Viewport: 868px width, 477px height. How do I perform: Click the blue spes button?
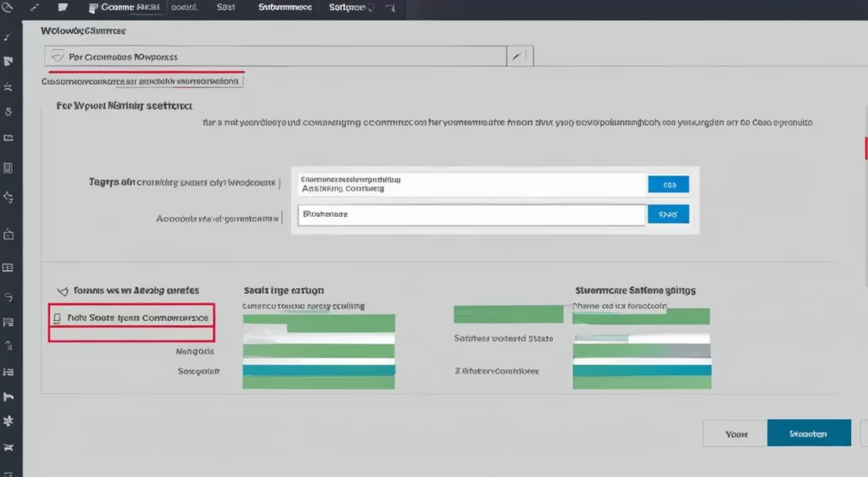click(x=668, y=214)
